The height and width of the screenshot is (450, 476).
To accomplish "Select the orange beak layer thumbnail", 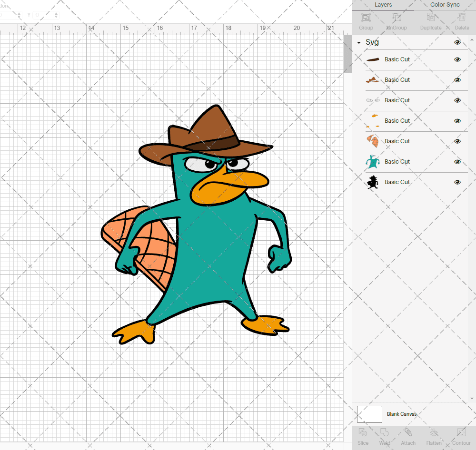I will [373, 121].
